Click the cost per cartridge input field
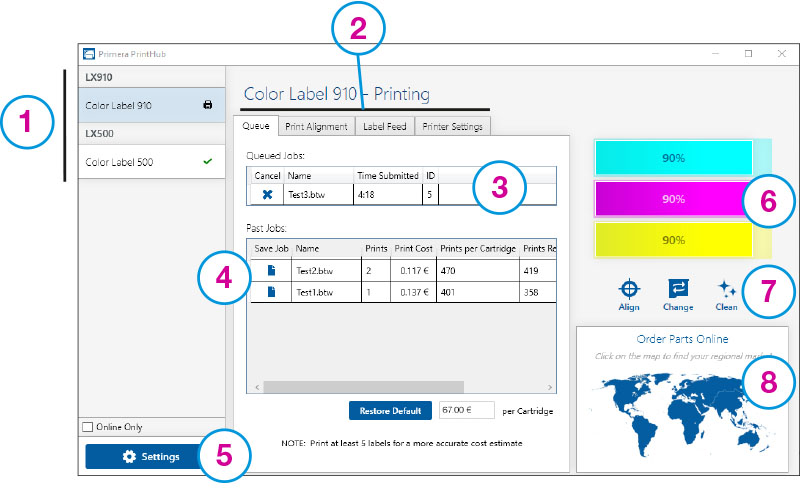Viewport: 800px width, 488px height. [467, 410]
